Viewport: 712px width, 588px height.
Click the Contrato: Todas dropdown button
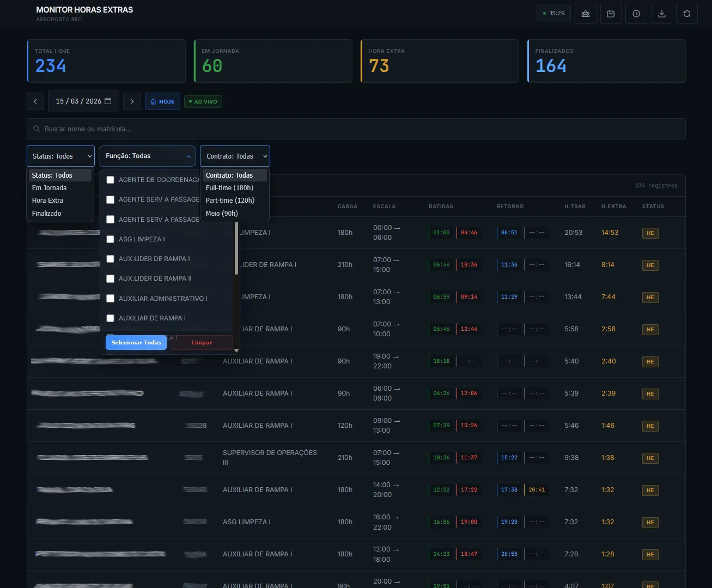coord(235,156)
